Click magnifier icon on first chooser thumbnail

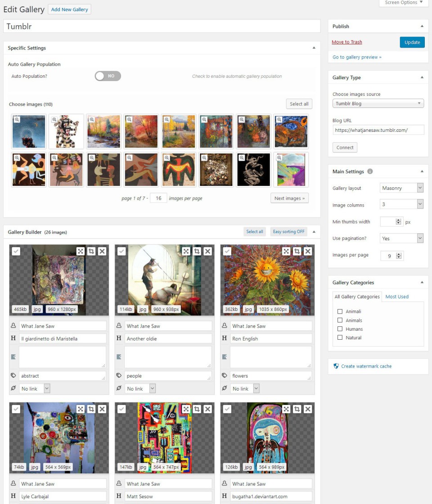click(x=17, y=120)
